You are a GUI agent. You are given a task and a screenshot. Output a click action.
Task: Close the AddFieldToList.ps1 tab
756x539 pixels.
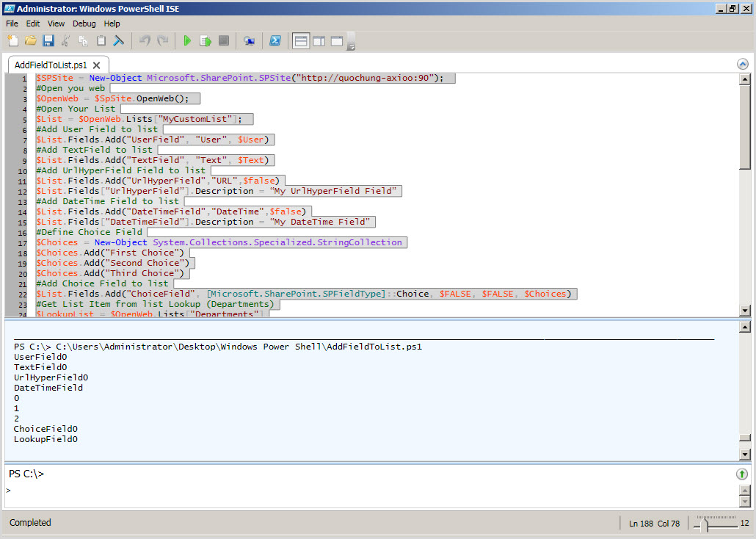click(96, 65)
